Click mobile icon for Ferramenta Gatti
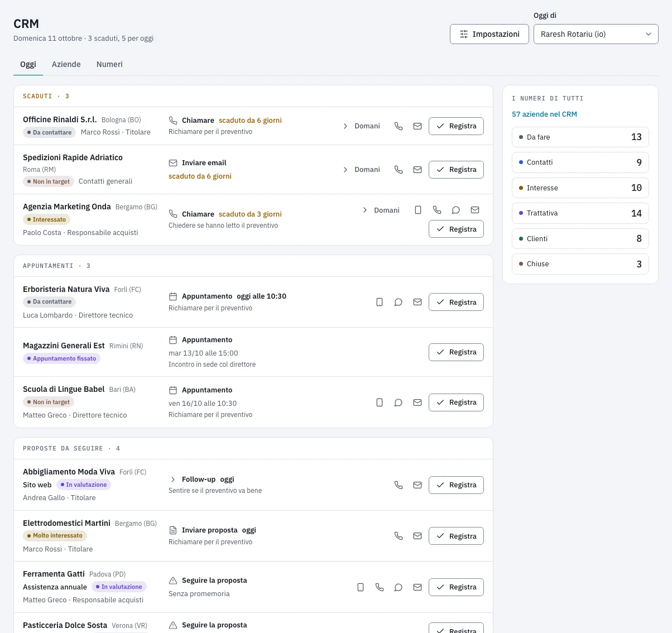The image size is (672, 633). 361,587
